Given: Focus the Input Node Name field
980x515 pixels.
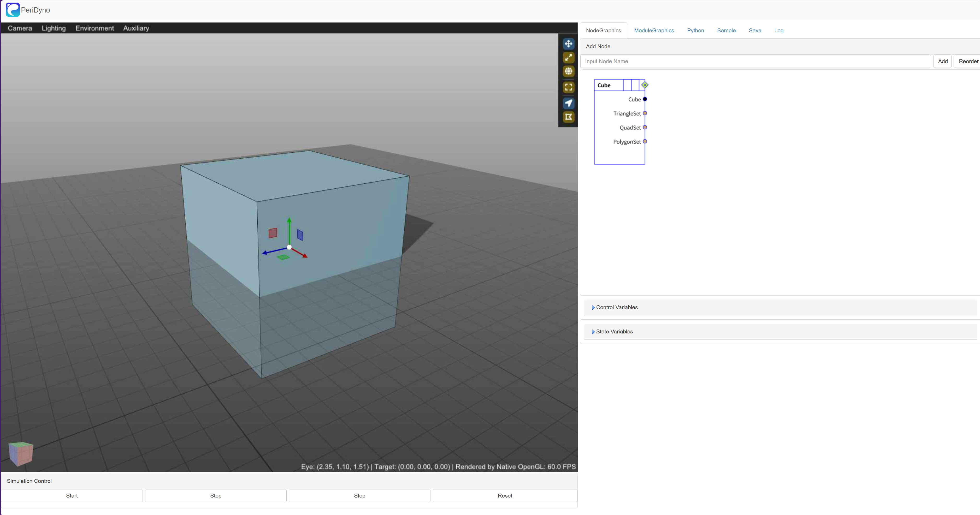Looking at the screenshot, I should click(755, 61).
